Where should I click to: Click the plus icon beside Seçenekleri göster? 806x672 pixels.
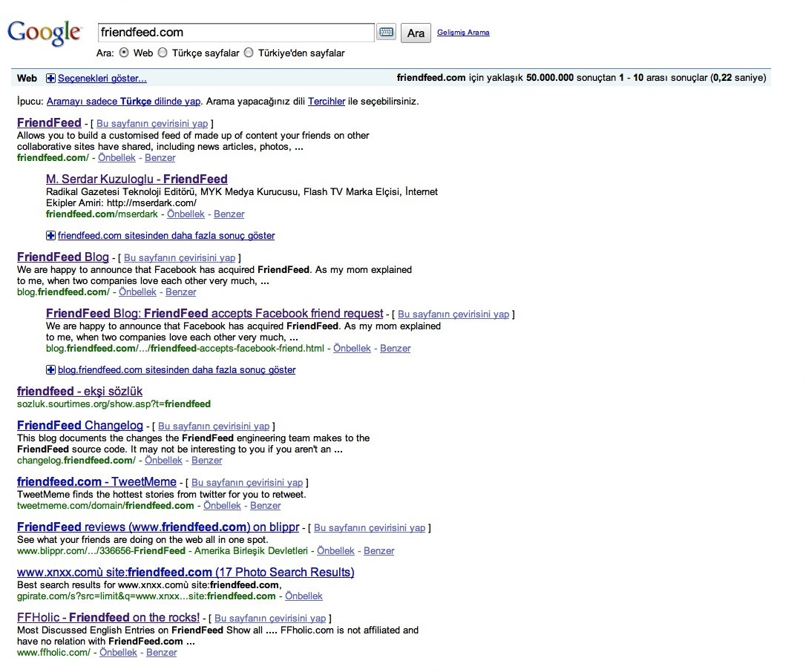tap(50, 78)
